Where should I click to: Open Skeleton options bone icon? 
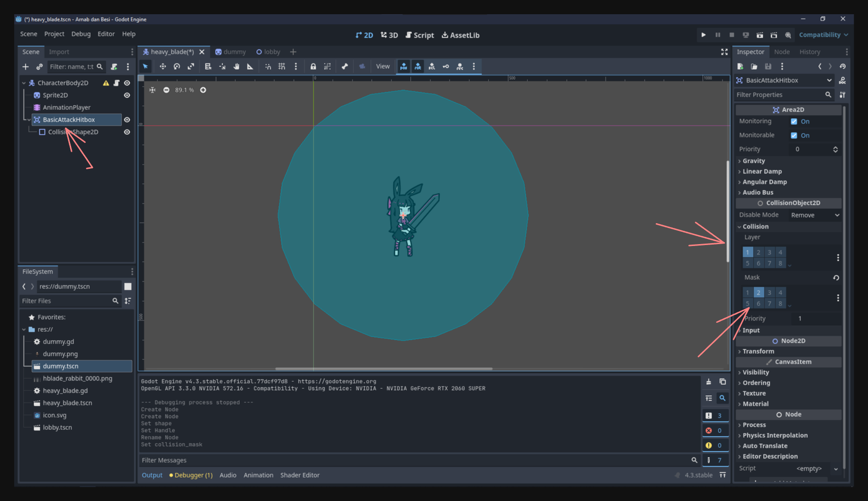click(345, 66)
